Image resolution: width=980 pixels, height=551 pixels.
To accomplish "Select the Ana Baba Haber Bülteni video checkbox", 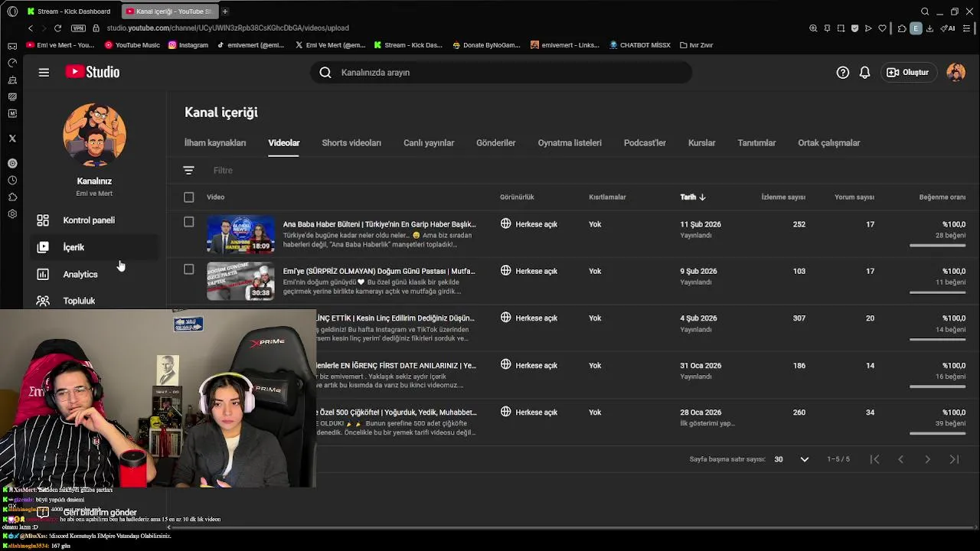I will pyautogui.click(x=188, y=222).
